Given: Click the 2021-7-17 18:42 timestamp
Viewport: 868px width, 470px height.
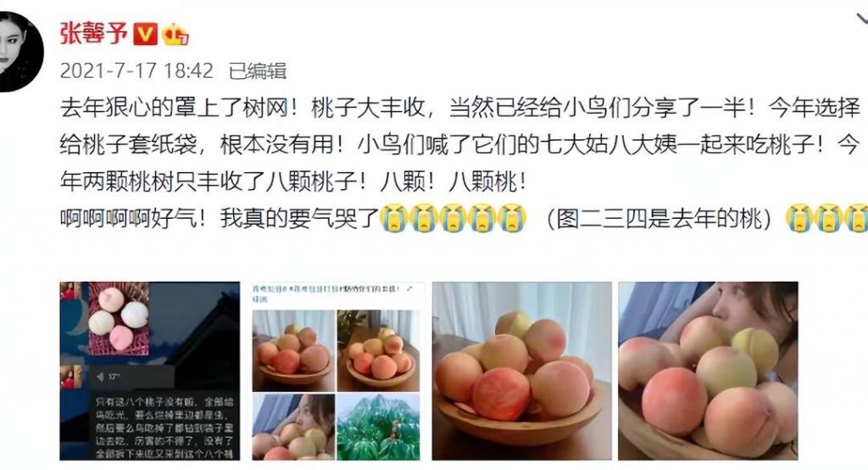Looking at the screenshot, I should pyautogui.click(x=136, y=71).
